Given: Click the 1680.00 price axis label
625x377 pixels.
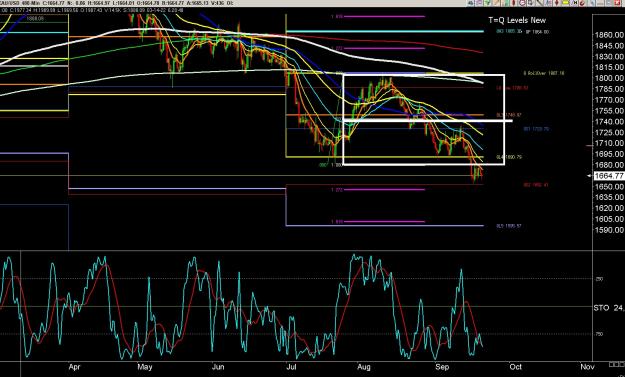Looking at the screenshot, I should (609, 165).
